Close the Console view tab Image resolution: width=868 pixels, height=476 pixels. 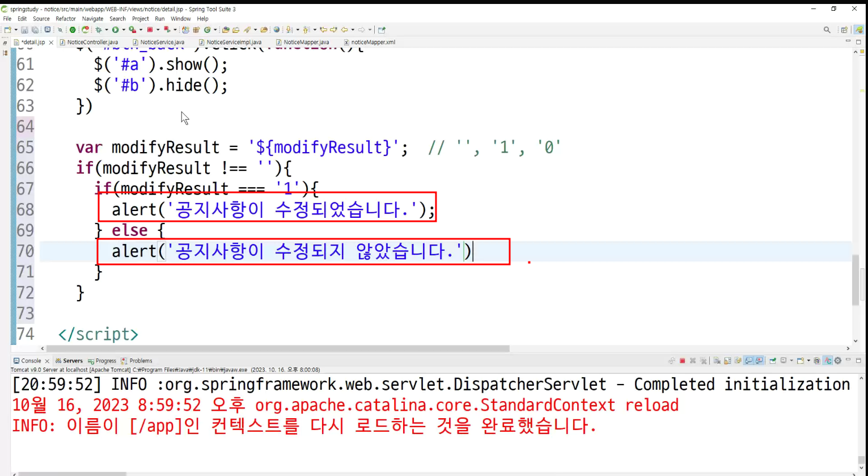[47, 361]
